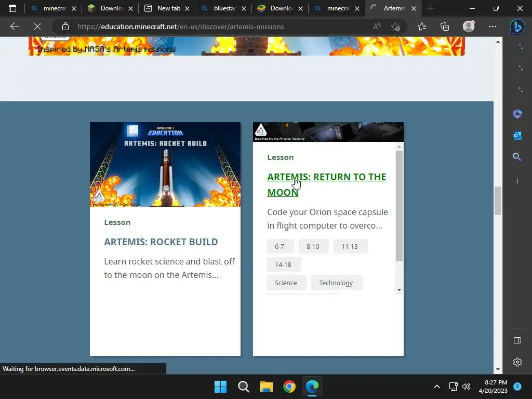Close the bluestacks search tab
The image size is (532, 399).
(x=244, y=8)
